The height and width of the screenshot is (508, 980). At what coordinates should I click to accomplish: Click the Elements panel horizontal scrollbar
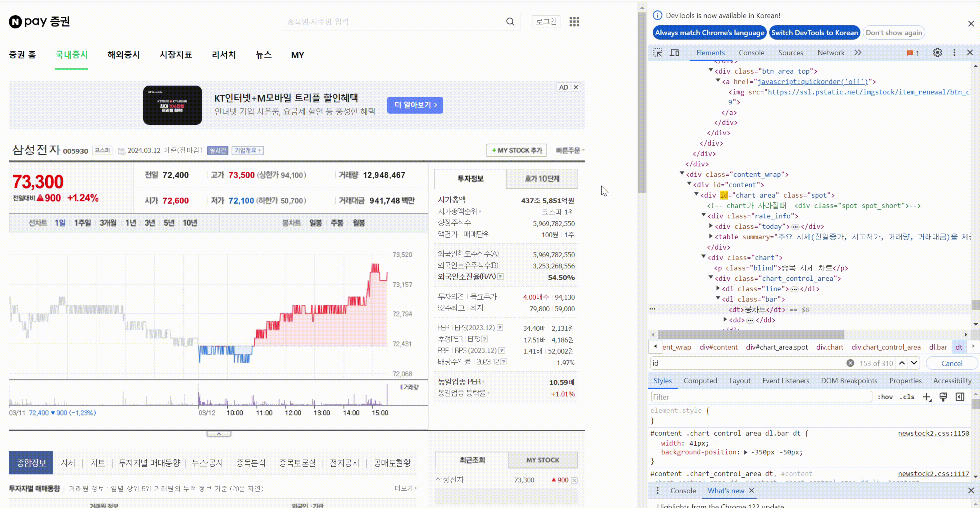751,334
